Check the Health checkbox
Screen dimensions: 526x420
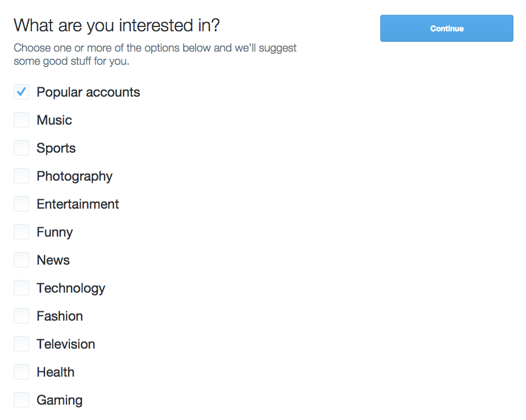tap(21, 372)
